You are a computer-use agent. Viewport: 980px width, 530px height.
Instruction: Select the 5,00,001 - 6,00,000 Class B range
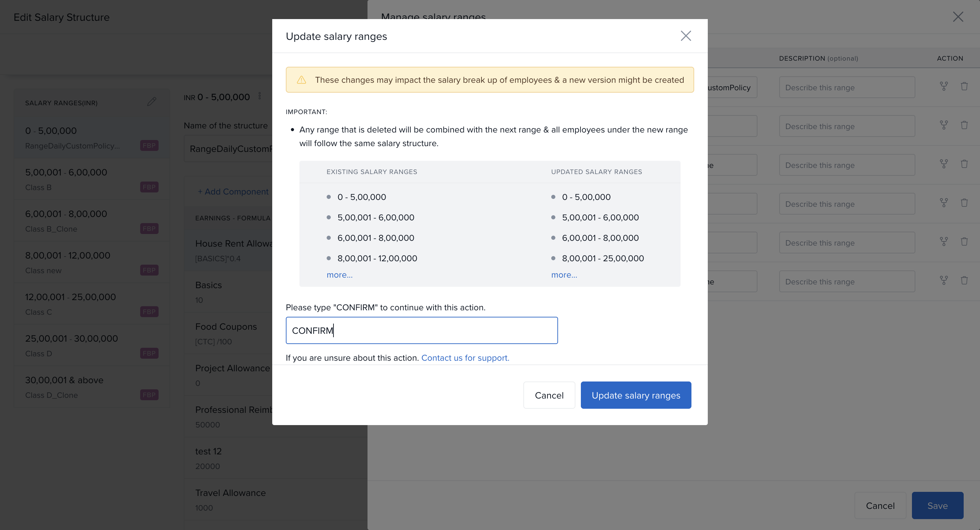91,179
